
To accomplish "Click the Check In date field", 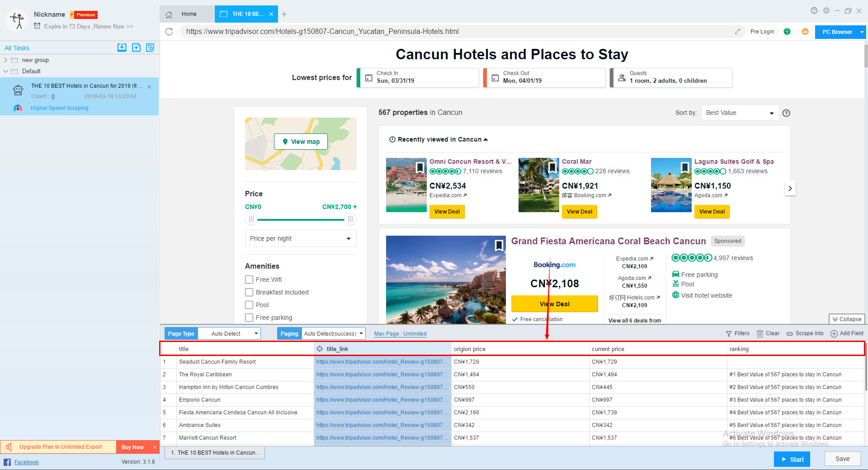I will tap(418, 77).
